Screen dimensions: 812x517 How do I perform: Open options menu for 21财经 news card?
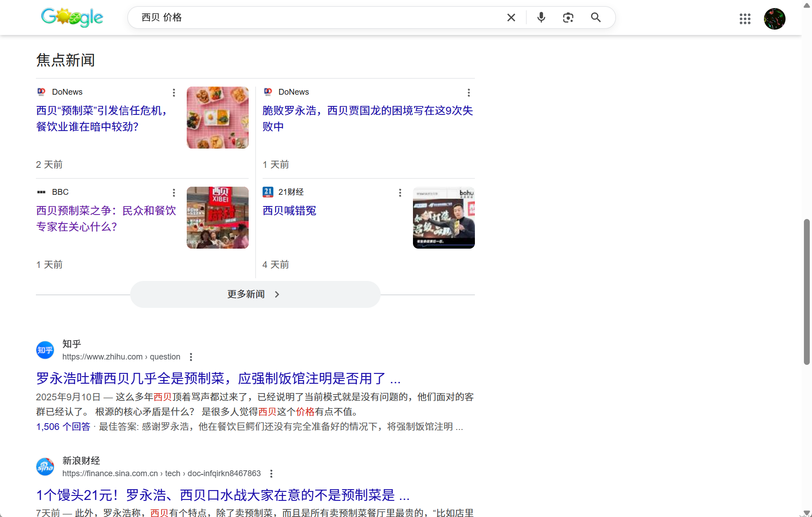400,193
